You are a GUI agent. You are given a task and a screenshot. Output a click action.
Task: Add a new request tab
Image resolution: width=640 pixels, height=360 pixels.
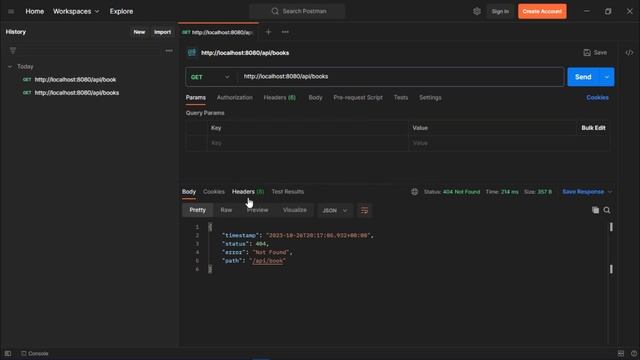[268, 32]
